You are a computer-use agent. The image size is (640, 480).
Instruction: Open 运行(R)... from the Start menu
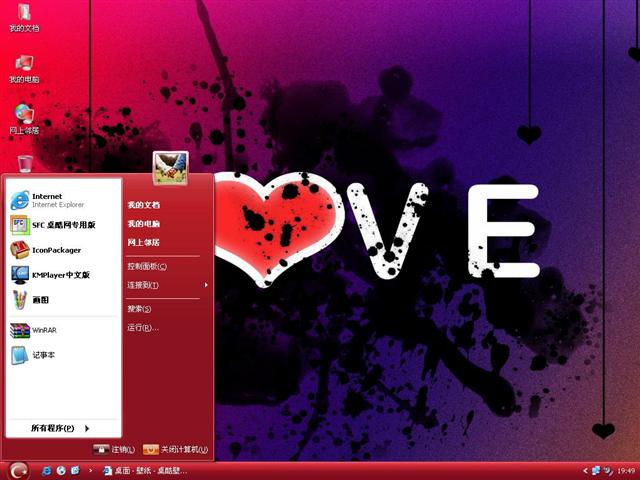click(x=143, y=327)
